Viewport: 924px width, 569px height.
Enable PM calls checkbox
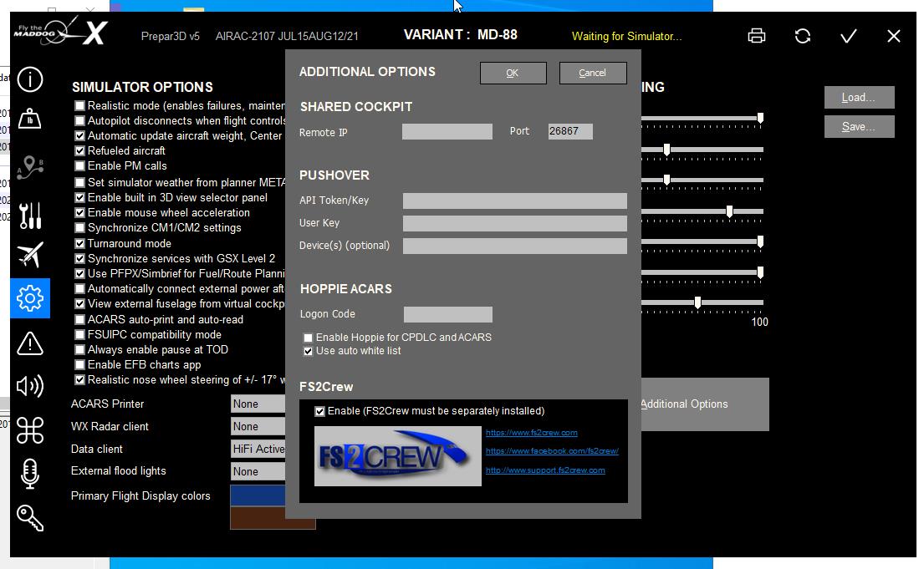coord(80,166)
